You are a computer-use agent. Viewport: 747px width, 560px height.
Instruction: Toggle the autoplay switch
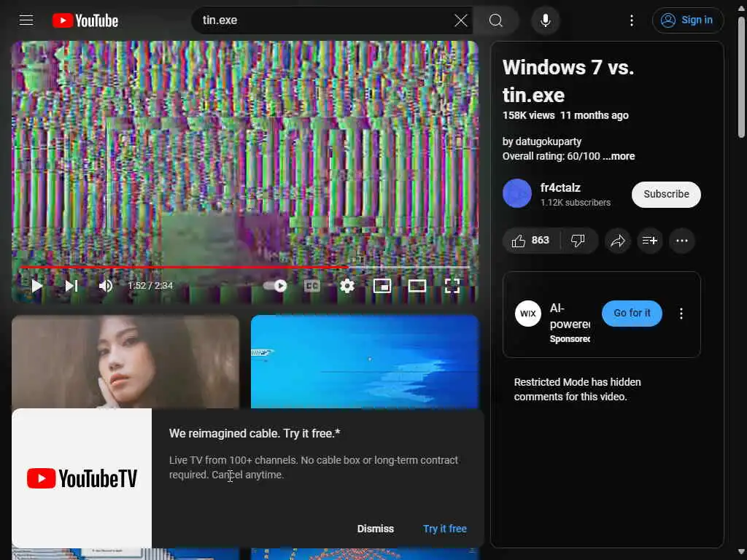point(275,286)
